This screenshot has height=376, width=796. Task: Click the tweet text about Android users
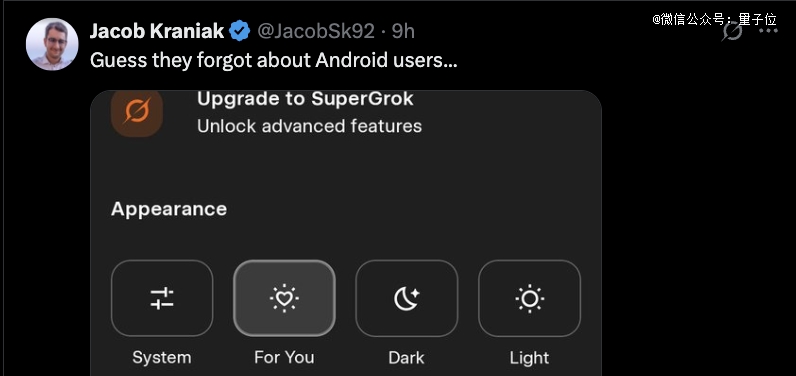(x=274, y=60)
